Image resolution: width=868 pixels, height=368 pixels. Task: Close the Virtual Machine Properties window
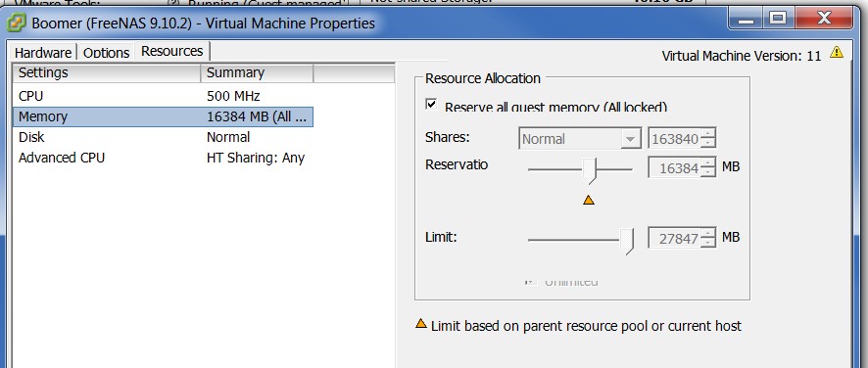tap(824, 19)
